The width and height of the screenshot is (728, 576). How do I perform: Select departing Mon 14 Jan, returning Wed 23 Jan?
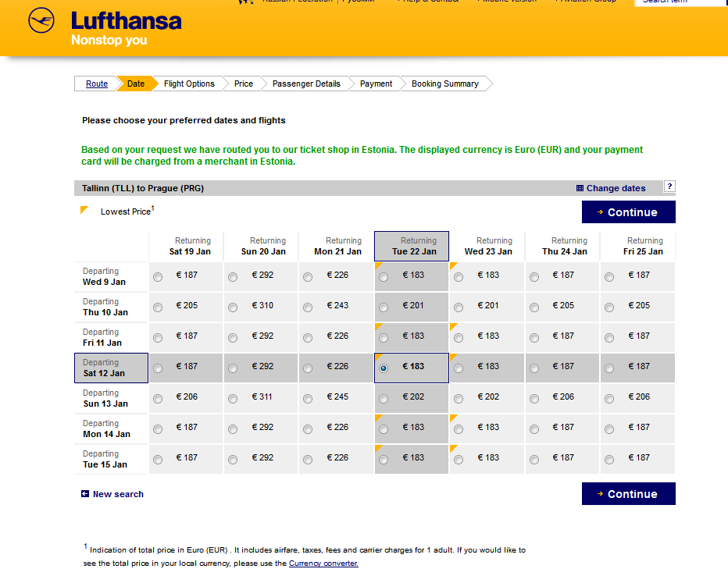459,429
